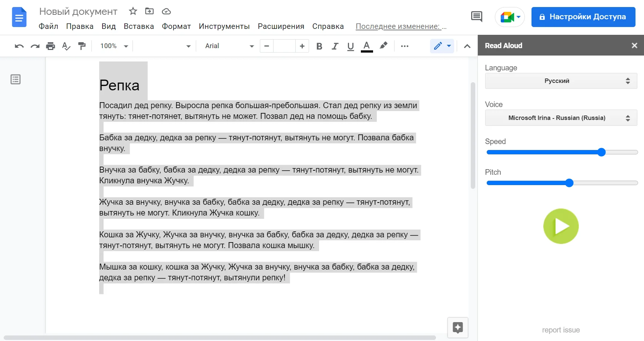Print the document using printer icon

50,46
